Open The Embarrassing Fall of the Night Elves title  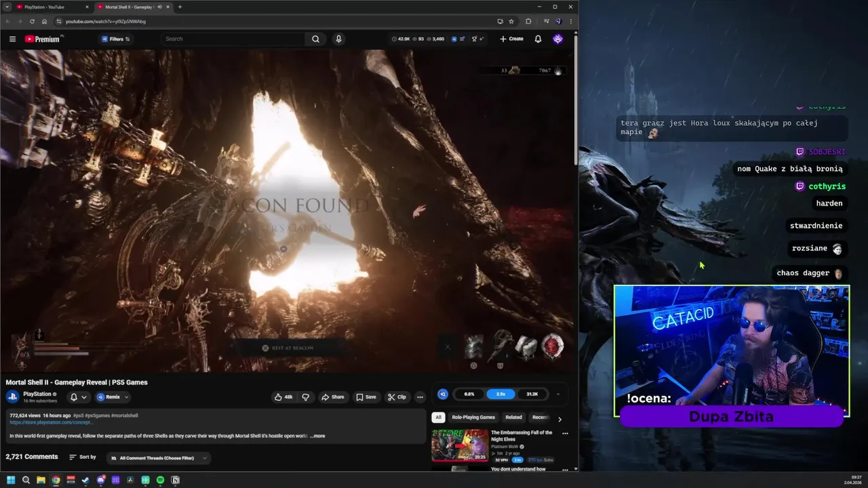click(x=521, y=436)
